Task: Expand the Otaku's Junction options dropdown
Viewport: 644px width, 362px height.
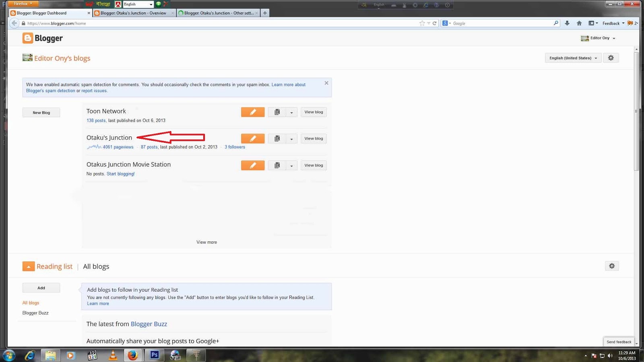Action: point(291,139)
